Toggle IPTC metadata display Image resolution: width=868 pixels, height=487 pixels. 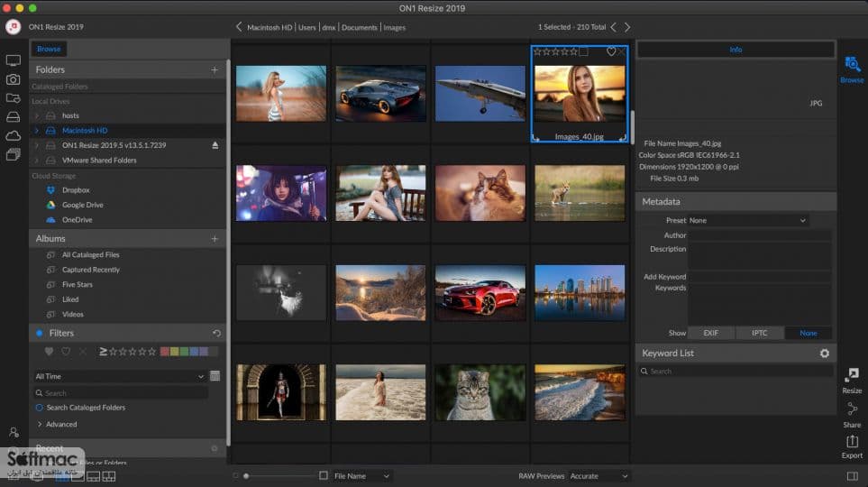pyautogui.click(x=760, y=333)
